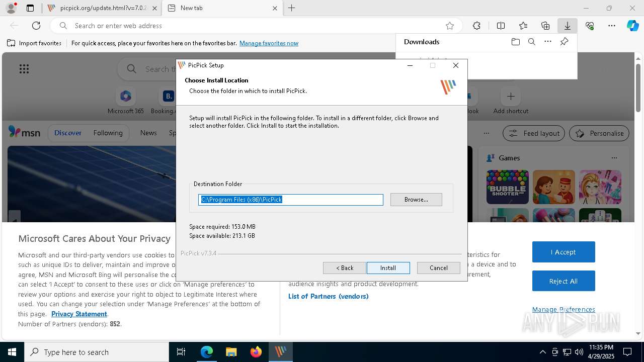
Task: Toggle the Downloads toolbar icon
Action: 567,26
